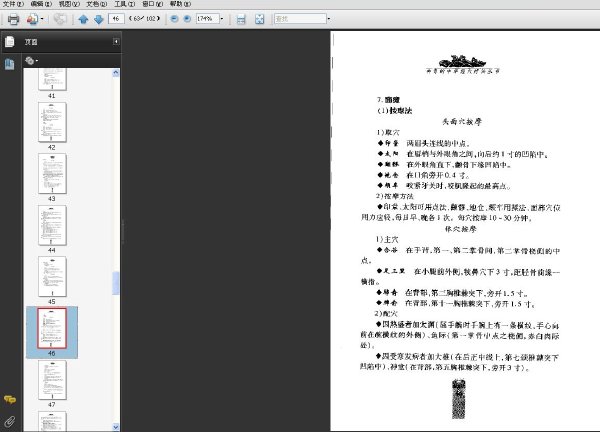The image size is (600, 432).
Task: Click the page count text '63 / 102'
Action: click(145, 18)
